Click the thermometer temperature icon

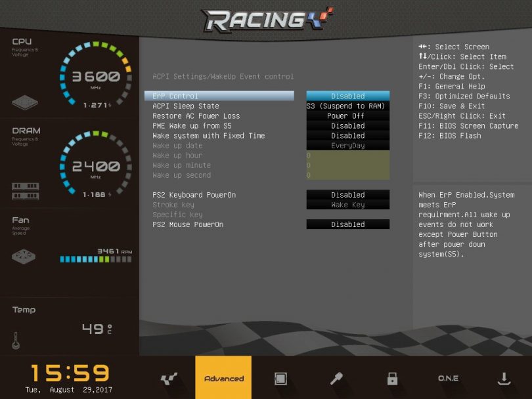tap(16, 340)
